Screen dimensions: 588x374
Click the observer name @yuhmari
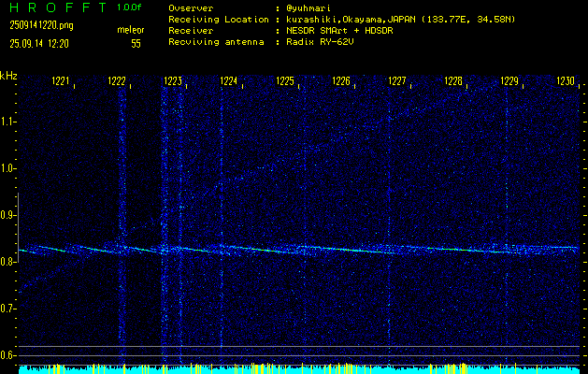308,7
